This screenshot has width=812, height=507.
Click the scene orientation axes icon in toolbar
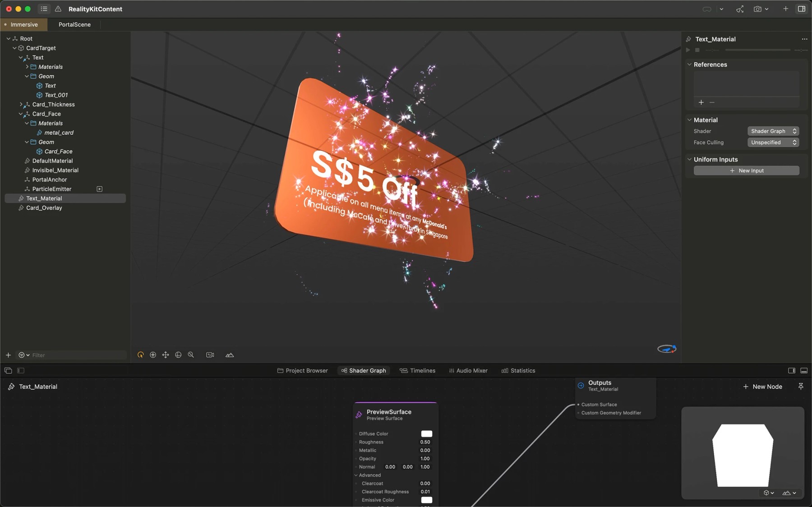(x=740, y=9)
